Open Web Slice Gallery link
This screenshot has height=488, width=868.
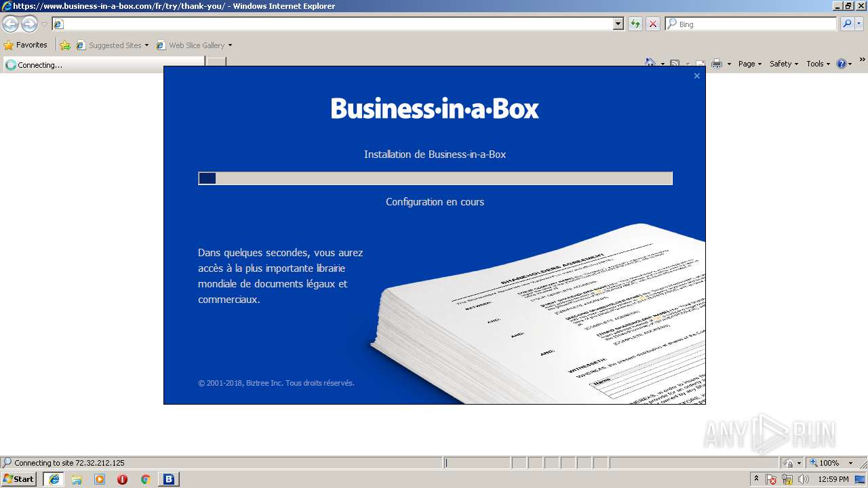tap(191, 45)
